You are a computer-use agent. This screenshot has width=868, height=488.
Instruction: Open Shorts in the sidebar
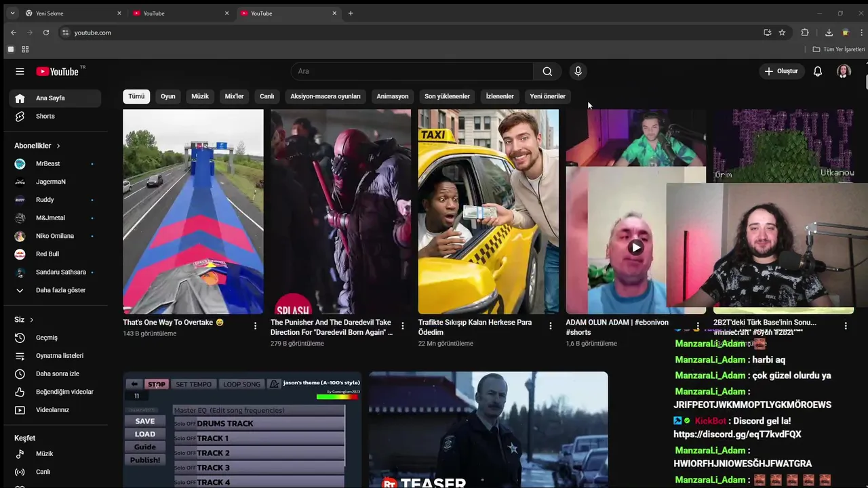[55, 117]
